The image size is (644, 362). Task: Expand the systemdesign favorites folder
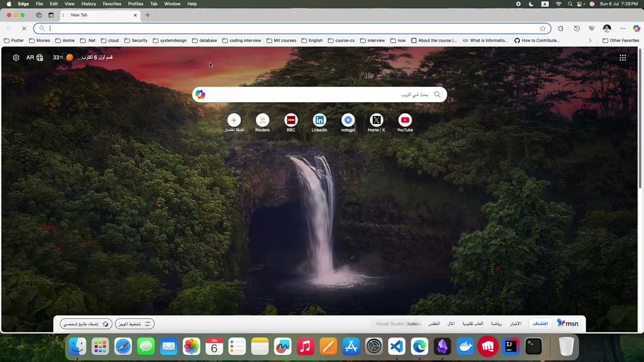point(170,40)
